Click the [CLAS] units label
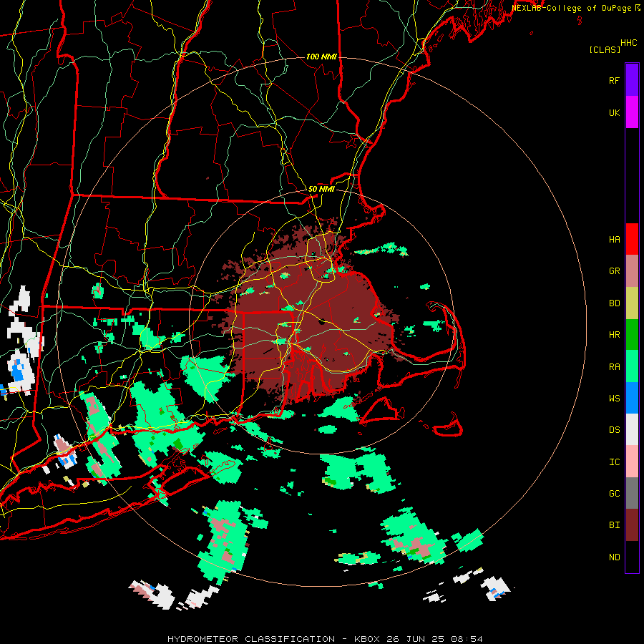The height and width of the screenshot is (644, 644). (605, 49)
